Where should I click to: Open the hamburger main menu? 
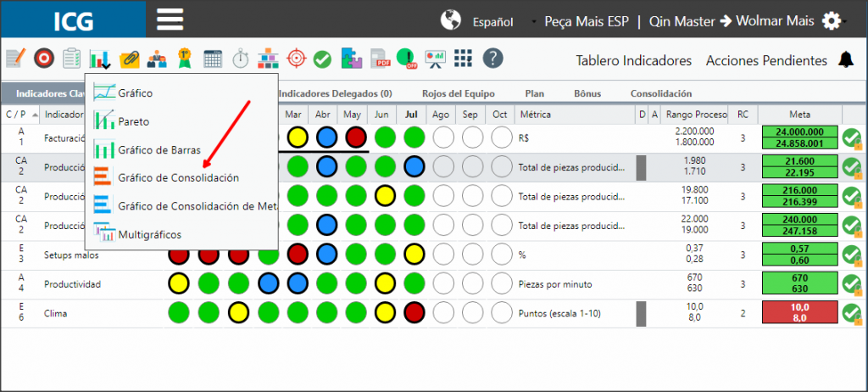click(170, 20)
